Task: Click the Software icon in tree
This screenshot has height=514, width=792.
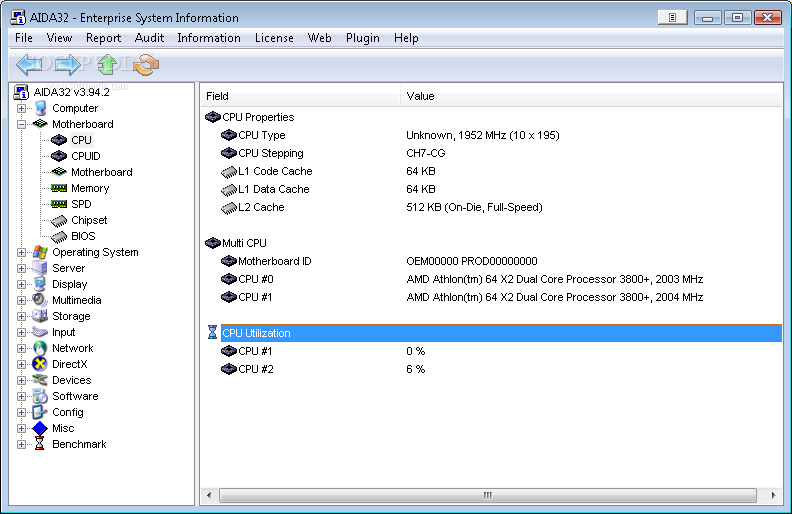Action: click(40, 396)
